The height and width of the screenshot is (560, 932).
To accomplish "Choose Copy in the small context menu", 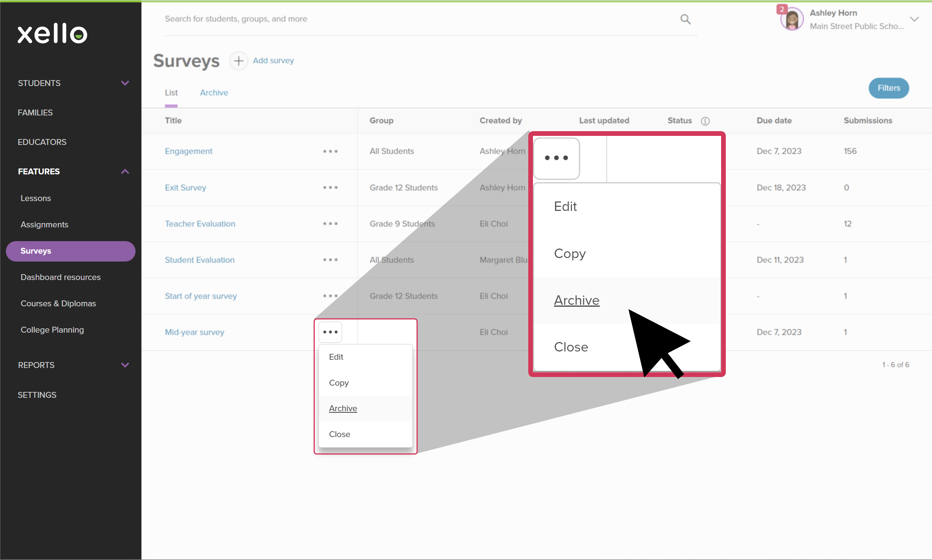I will coord(339,382).
